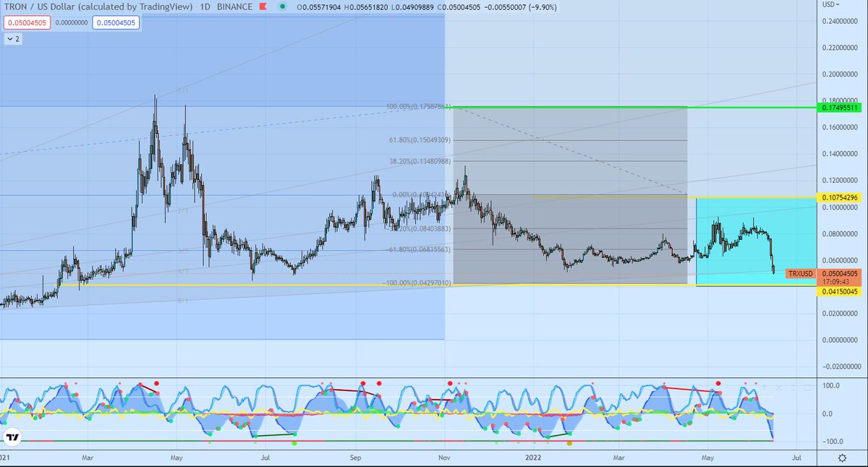Select the yellow 0.04150045 price label

pos(840,291)
